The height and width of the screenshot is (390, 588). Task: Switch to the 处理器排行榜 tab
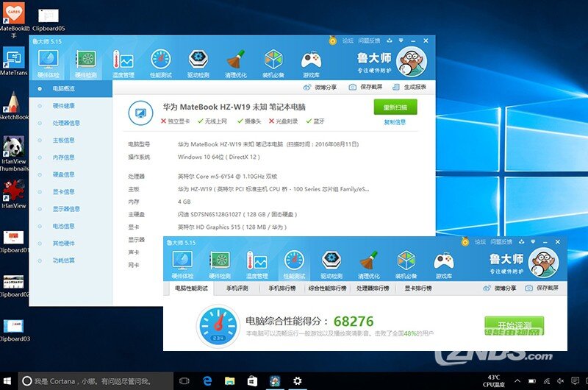pyautogui.click(x=373, y=288)
